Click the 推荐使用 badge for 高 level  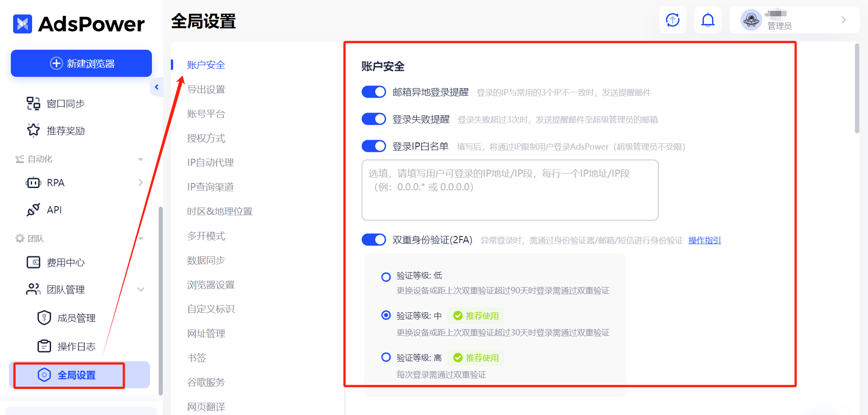(476, 358)
